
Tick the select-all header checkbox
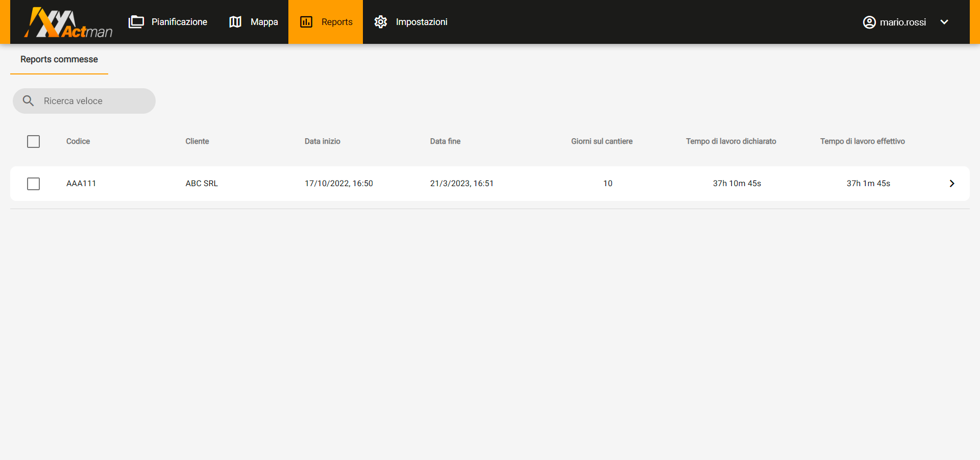click(x=33, y=141)
